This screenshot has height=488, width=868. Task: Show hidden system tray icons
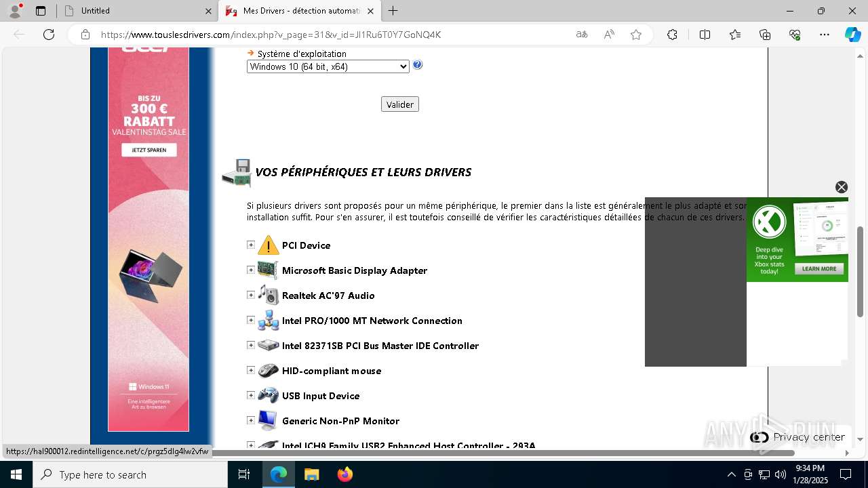(731, 474)
